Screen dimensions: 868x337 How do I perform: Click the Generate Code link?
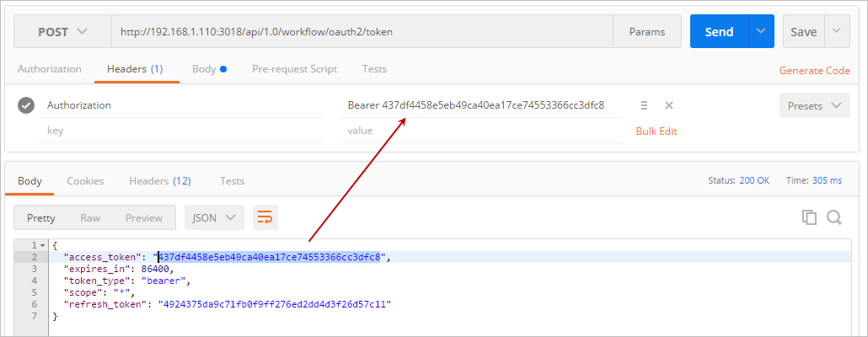point(814,71)
